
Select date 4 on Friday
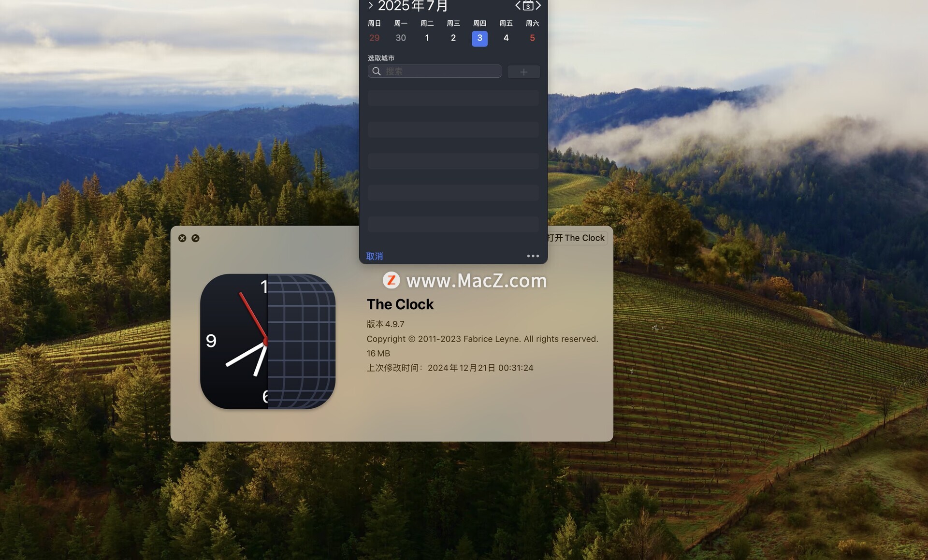[x=506, y=38]
